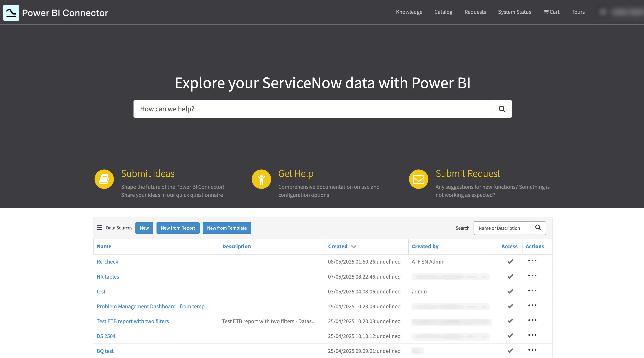Screen dimensions: 644x358
Task: Open the actions menu for DS 2504
Action: [x=532, y=335]
